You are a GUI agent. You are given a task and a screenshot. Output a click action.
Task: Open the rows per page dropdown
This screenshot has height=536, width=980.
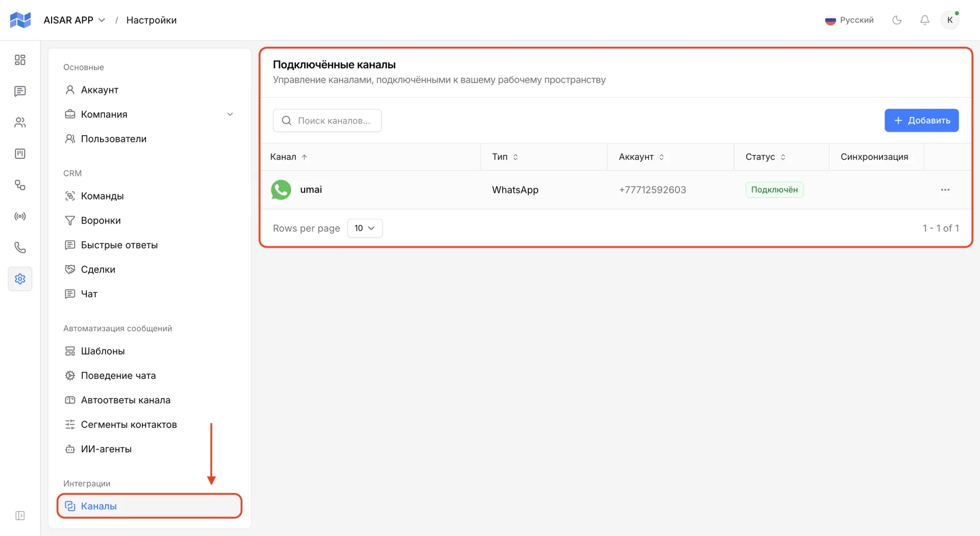(x=364, y=228)
